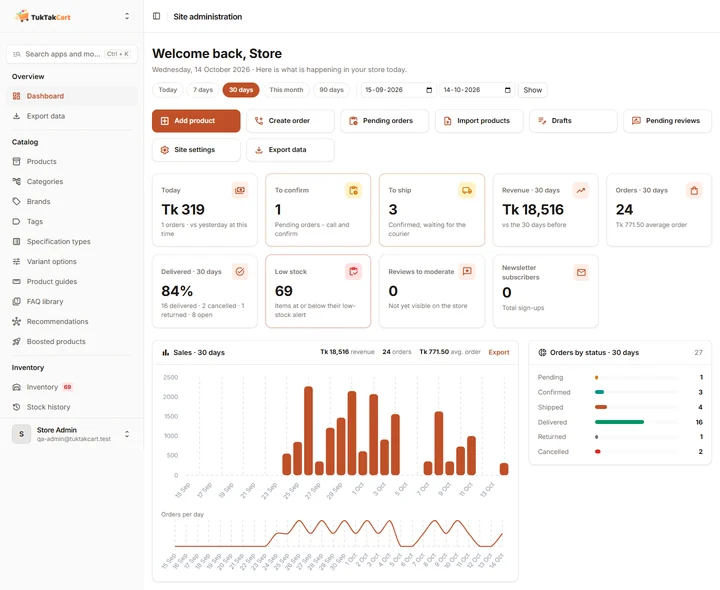Click the TukTakCart logo

[x=43, y=17]
